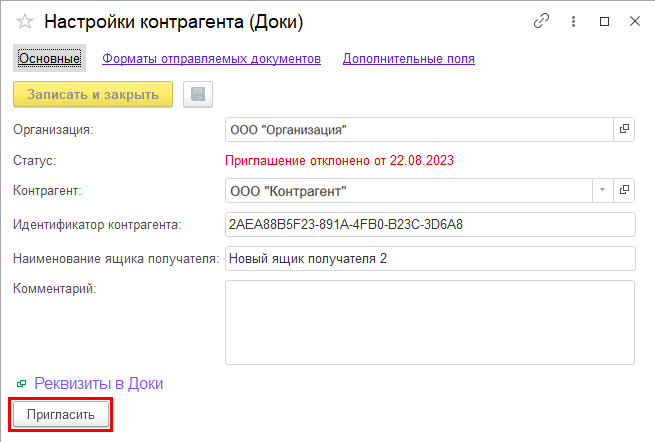Save settings with the floppy disk icon

pos(198,94)
